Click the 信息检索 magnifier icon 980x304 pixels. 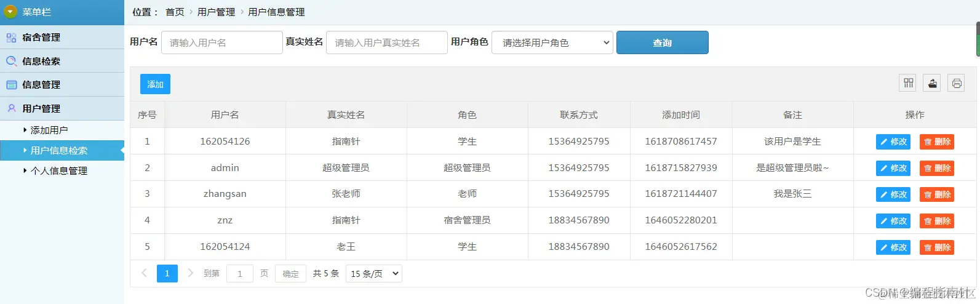click(x=11, y=61)
